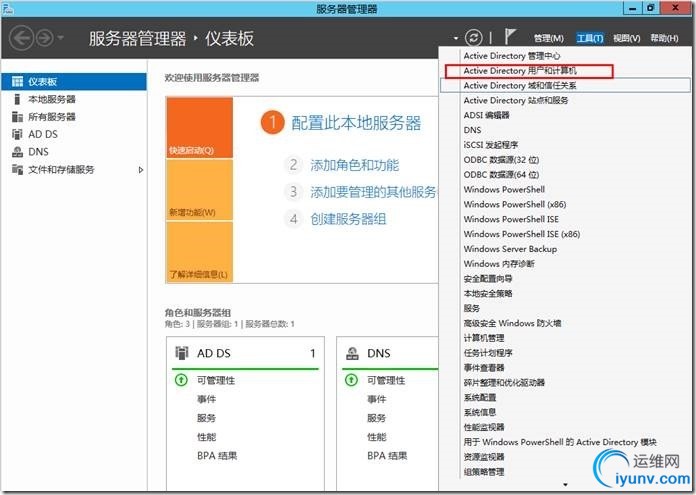Click the file and storage services icon
This screenshot has width=696, height=495.
pyautogui.click(x=17, y=169)
